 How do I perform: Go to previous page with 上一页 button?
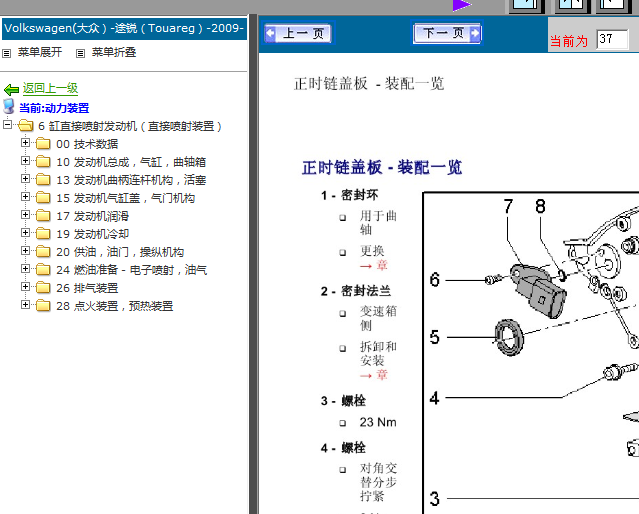click(297, 33)
